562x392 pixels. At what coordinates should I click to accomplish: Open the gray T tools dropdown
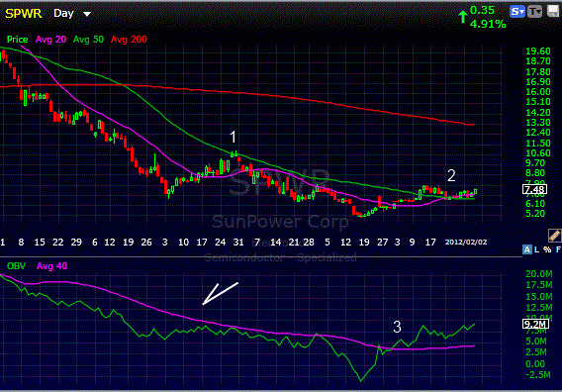534,12
